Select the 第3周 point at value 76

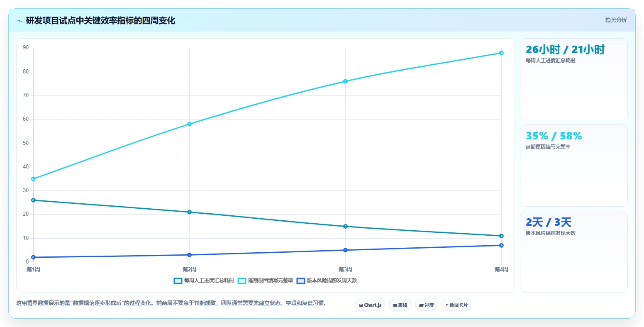coord(345,81)
